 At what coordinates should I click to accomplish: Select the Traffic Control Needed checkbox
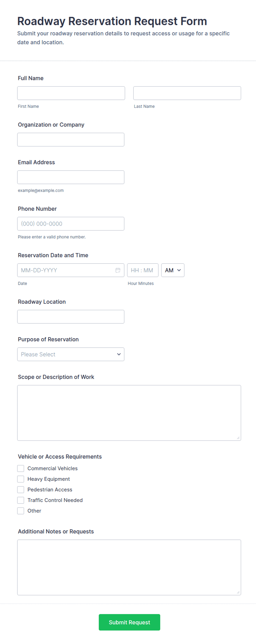[21, 500]
